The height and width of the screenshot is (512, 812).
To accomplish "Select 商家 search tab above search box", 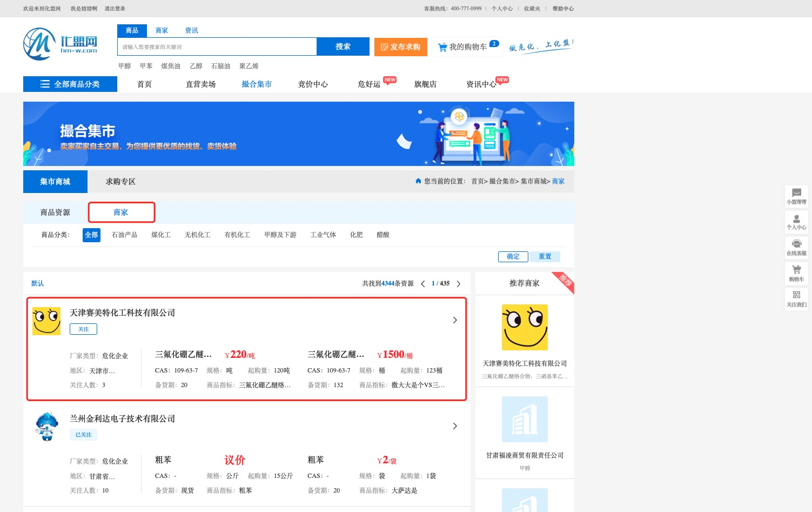I will pyautogui.click(x=162, y=31).
